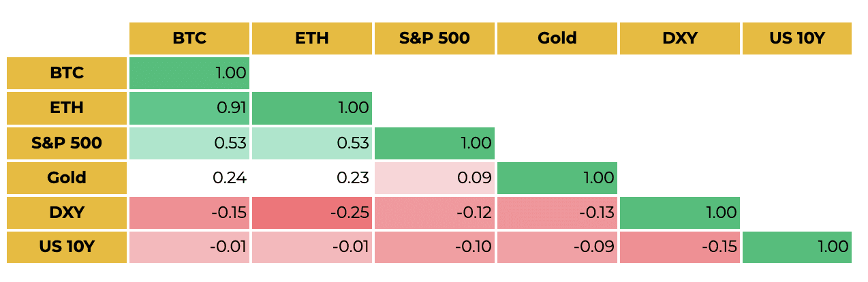Click the 0.09 Gold-S&P 500 cell
The image size is (868, 282).
(434, 178)
